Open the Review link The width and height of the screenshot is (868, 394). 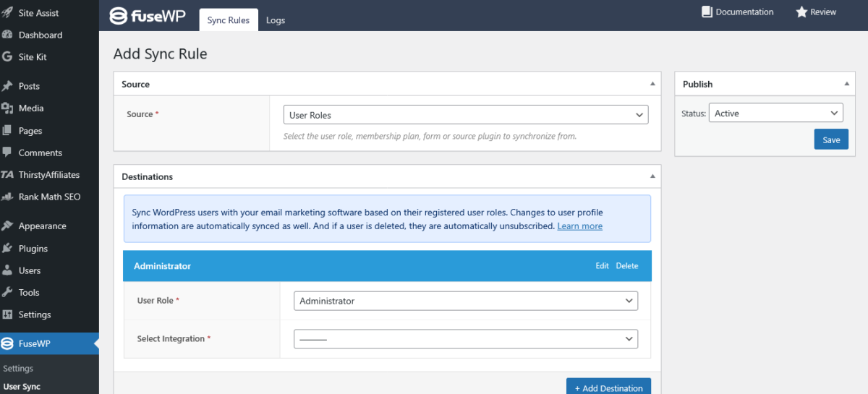[x=816, y=12]
